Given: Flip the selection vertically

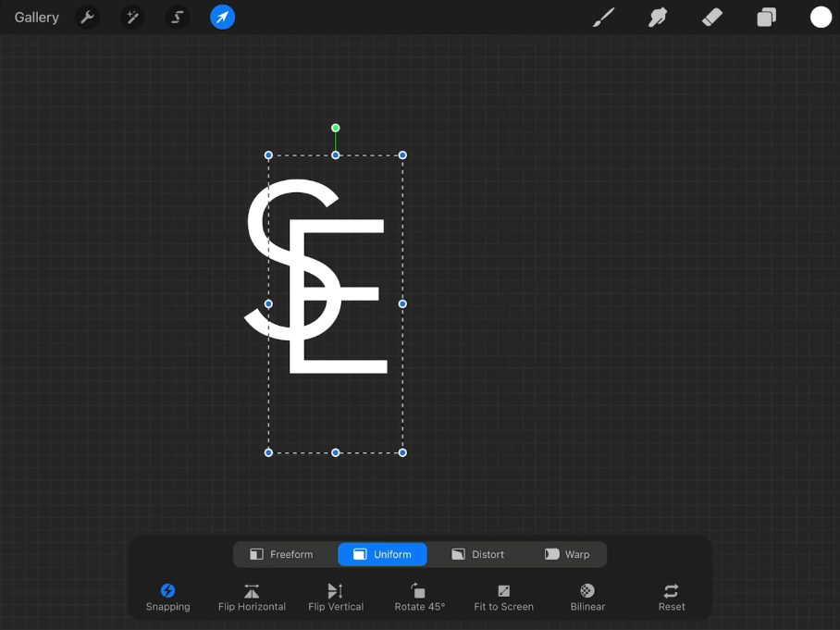Looking at the screenshot, I should click(336, 598).
